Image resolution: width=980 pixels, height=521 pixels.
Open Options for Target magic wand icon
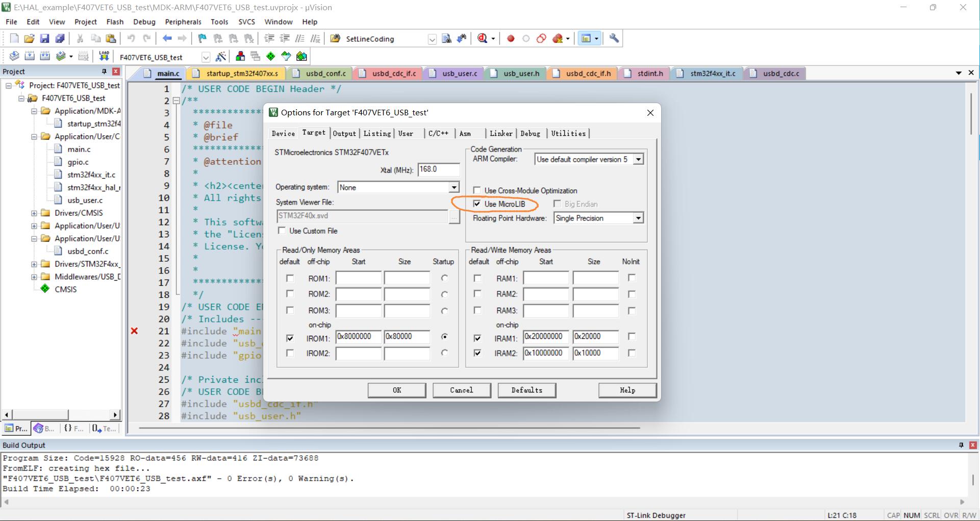tap(221, 56)
